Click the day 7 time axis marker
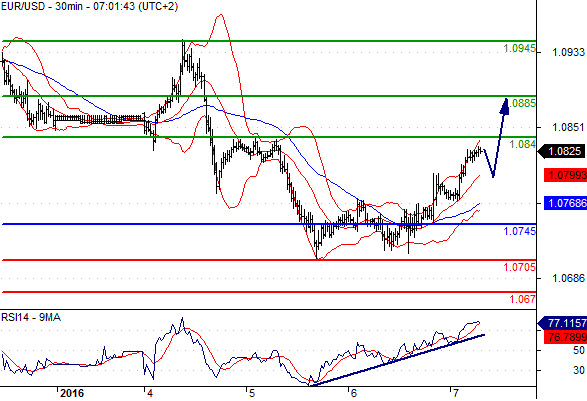 tap(455, 393)
